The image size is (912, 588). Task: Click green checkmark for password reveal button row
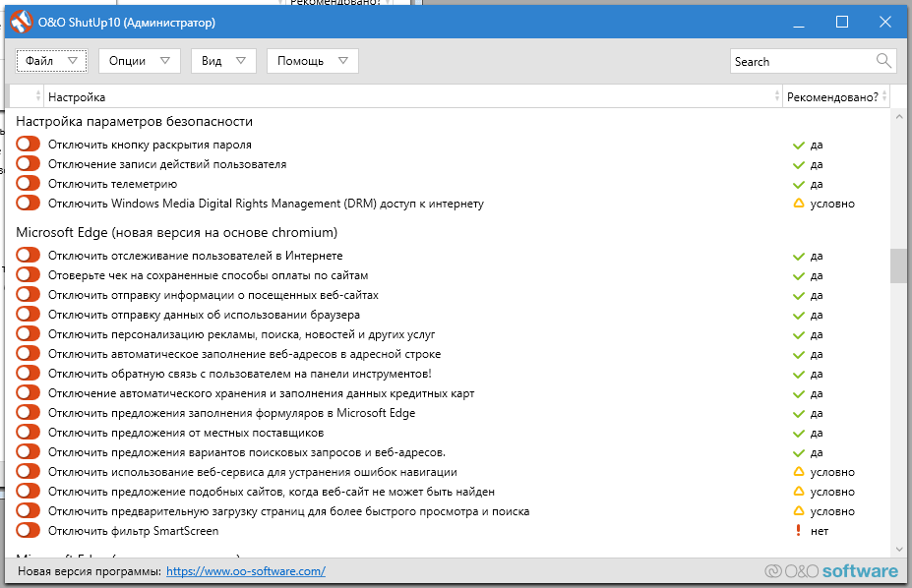(799, 146)
